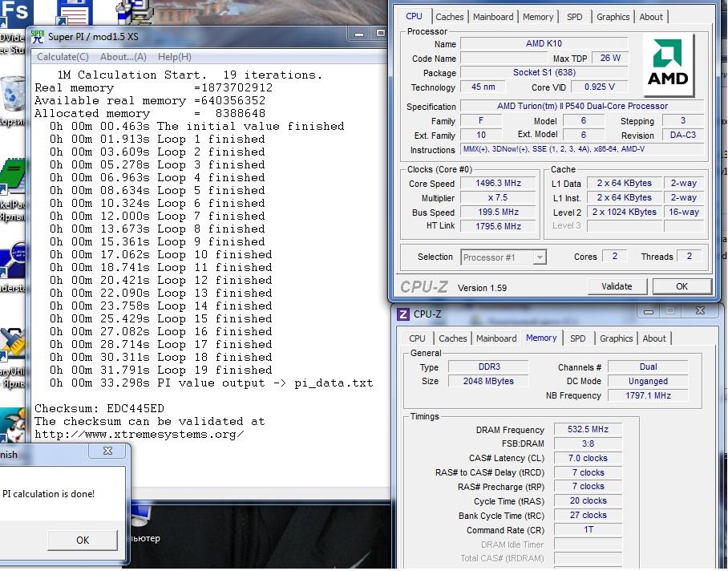
Task: Click the Core Speed value 1496.3 MHz
Action: (498, 183)
